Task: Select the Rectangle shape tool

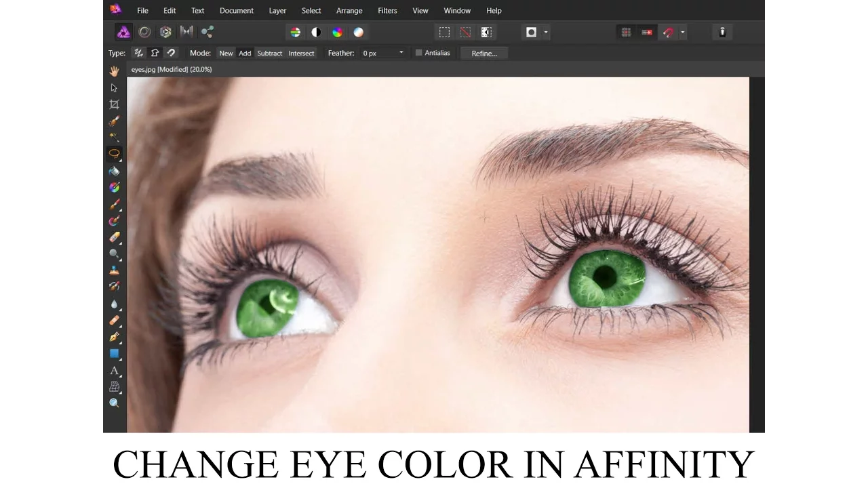Action: pyautogui.click(x=114, y=353)
